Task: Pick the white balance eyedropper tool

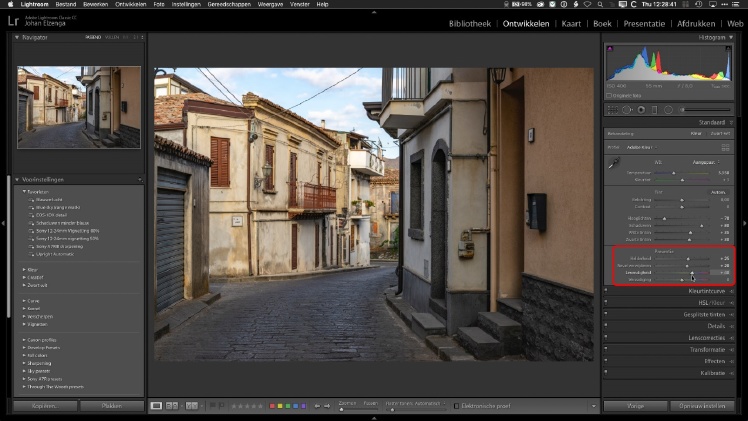Action: [614, 163]
